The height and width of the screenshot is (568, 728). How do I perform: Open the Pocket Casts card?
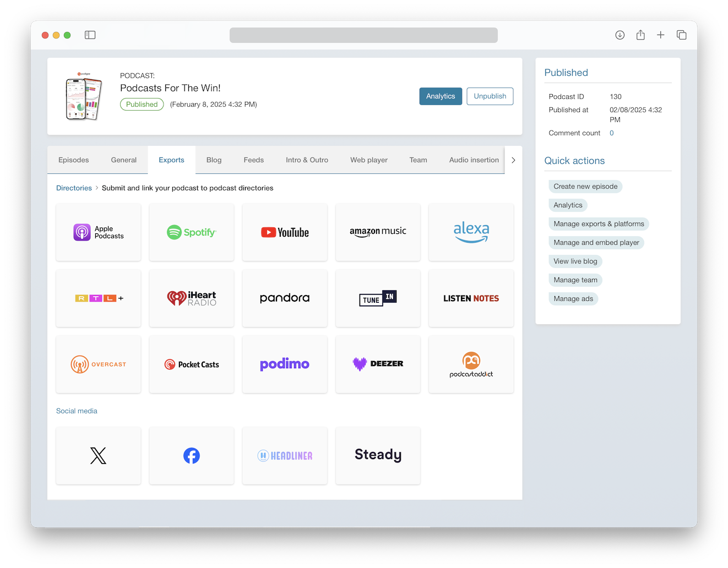click(x=192, y=364)
